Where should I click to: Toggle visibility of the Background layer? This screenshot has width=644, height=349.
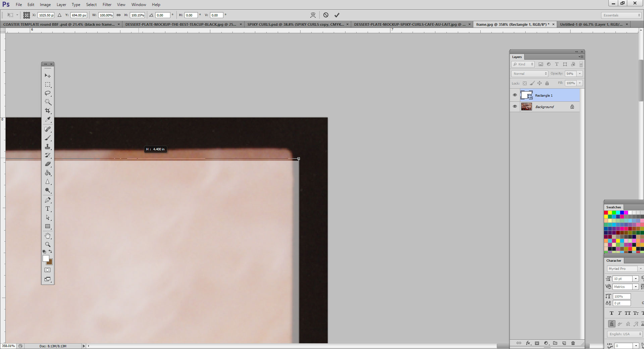click(x=515, y=106)
